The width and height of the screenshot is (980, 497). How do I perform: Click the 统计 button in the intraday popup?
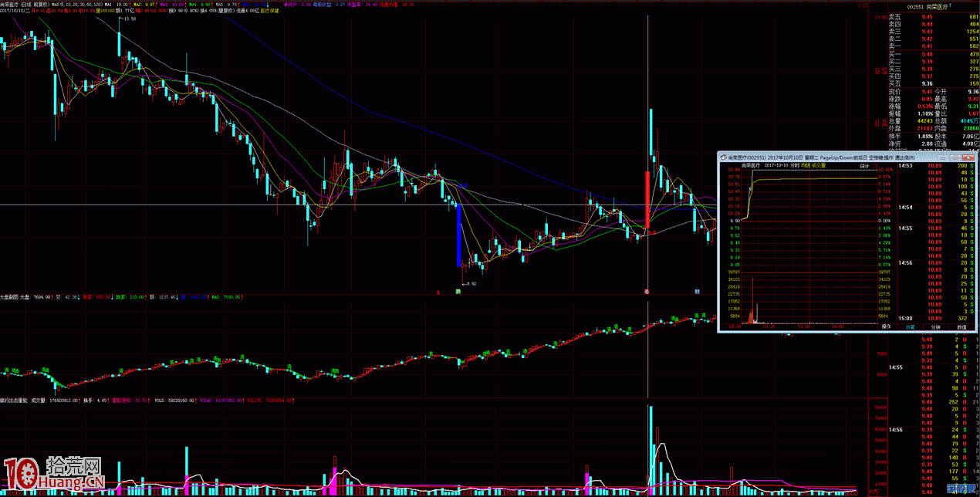click(864, 166)
